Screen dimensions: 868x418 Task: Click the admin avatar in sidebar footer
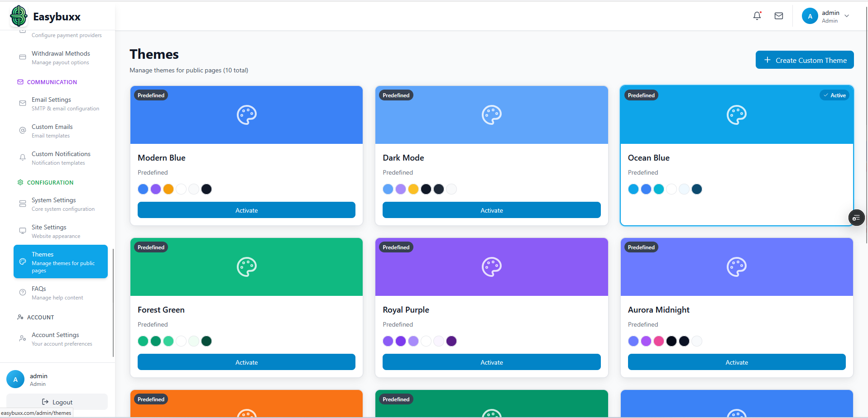(15, 380)
